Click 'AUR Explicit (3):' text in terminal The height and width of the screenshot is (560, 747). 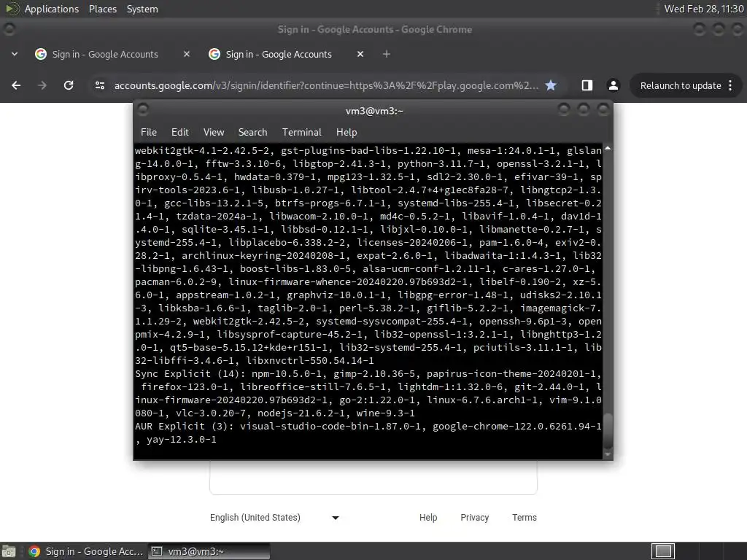point(185,426)
